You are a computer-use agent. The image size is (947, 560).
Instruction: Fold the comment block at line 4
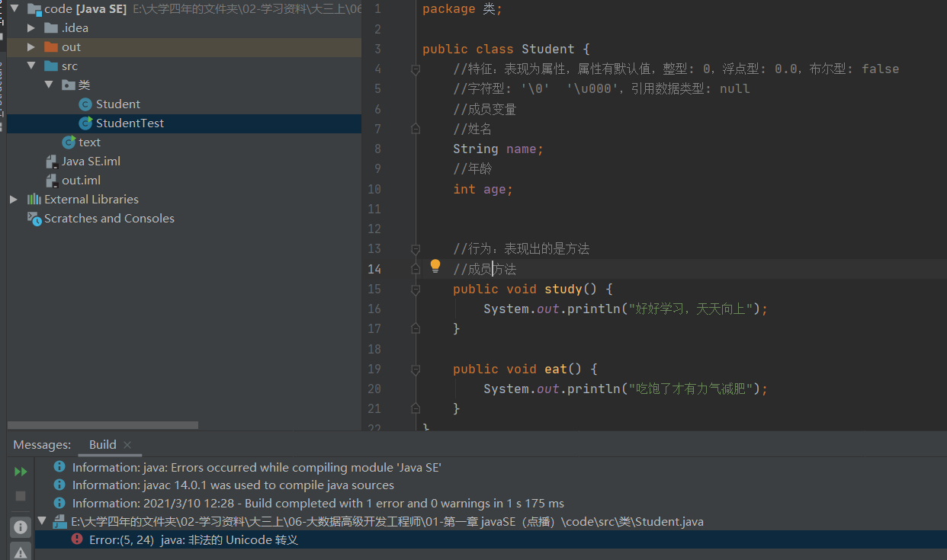(x=416, y=69)
